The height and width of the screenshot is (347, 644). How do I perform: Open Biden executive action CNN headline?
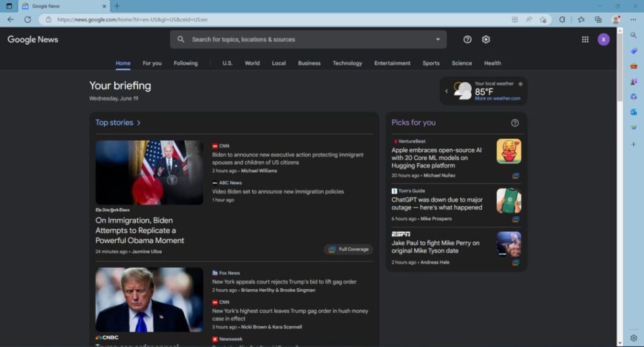(287, 158)
